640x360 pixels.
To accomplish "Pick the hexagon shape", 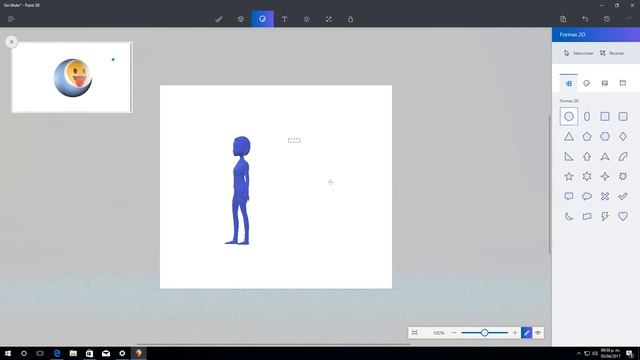I will 605,136.
